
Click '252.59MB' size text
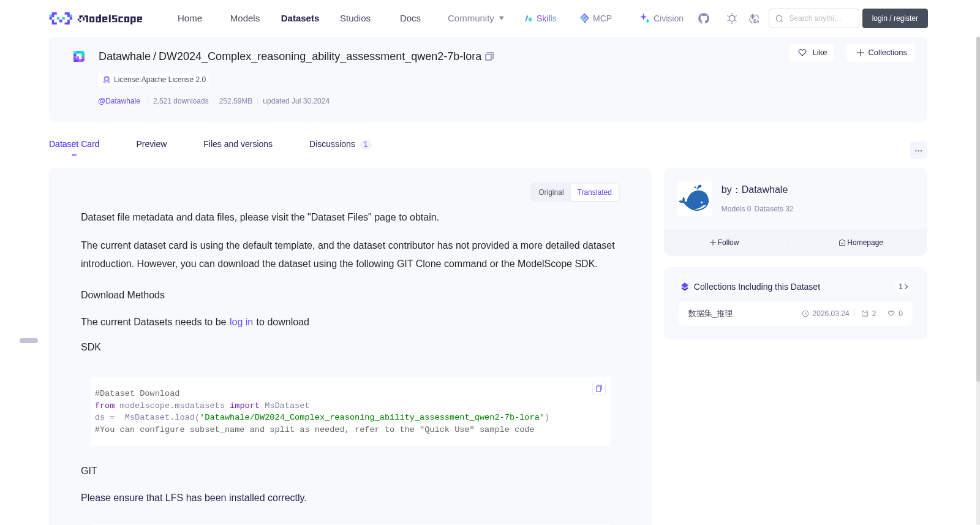click(236, 101)
